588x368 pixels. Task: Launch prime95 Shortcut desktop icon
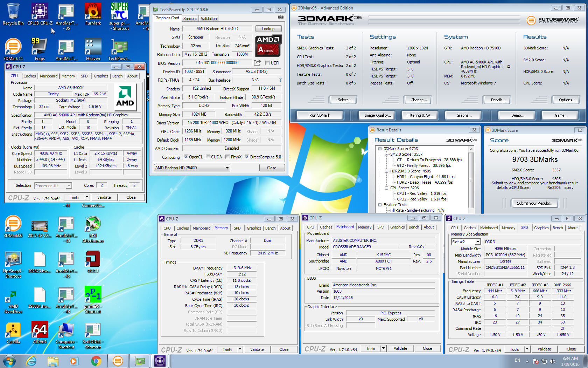[x=93, y=300]
